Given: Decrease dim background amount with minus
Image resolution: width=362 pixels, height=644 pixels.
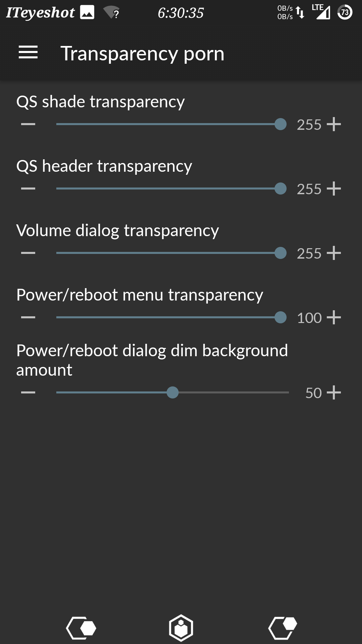Looking at the screenshot, I should click(x=28, y=392).
